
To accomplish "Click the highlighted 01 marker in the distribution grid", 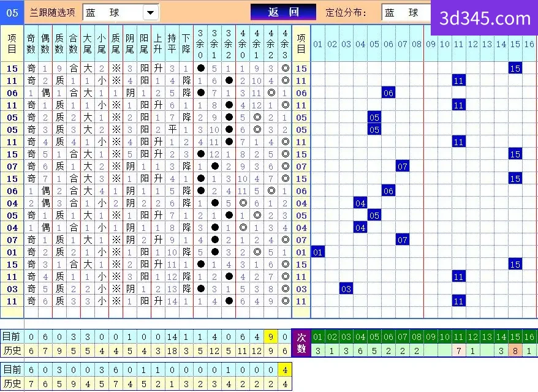I will [318, 252].
